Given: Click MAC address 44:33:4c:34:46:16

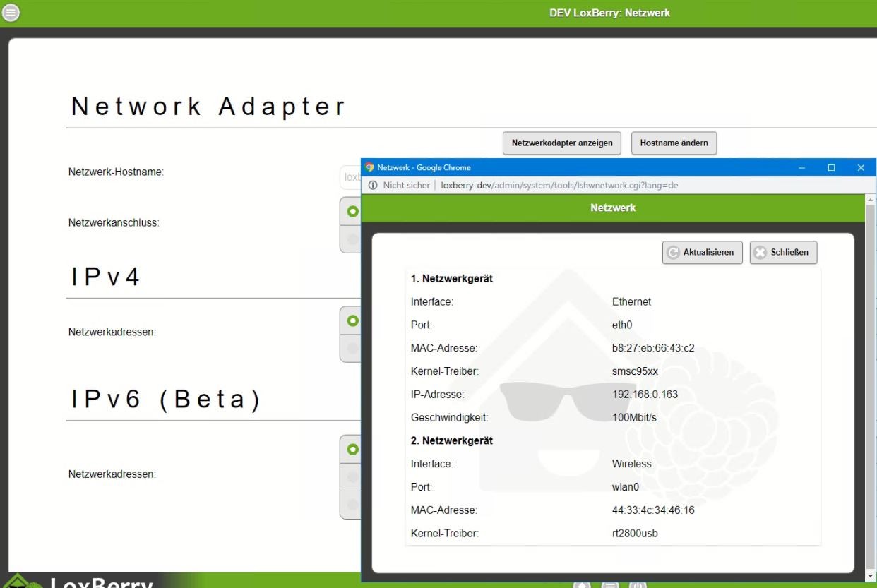Looking at the screenshot, I should coord(653,510).
